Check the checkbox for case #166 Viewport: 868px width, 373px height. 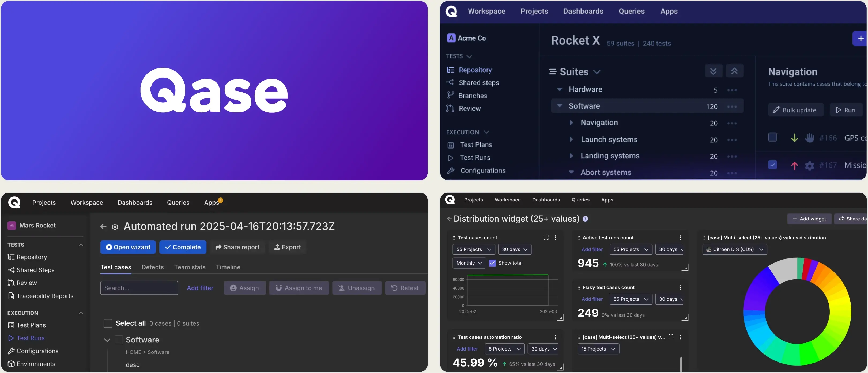tap(772, 137)
